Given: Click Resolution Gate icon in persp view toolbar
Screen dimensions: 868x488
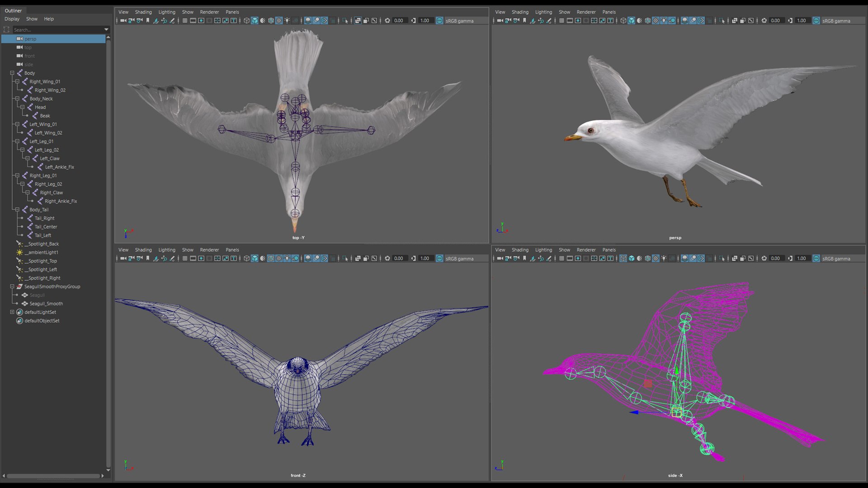Looking at the screenshot, I should point(578,20).
